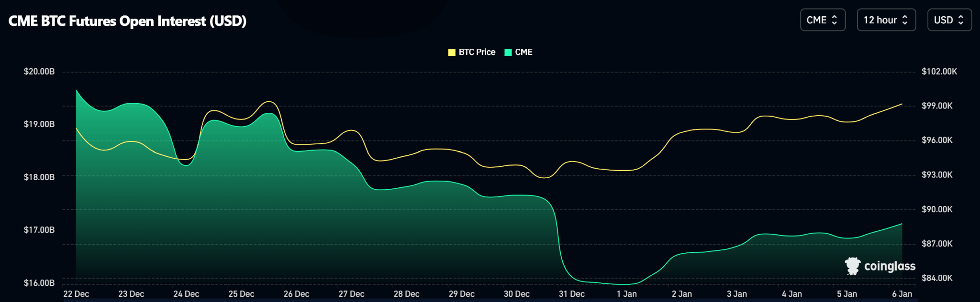Click the CME BTC Futures Open Interest title
Screen dimensions: 980x302
pos(127,21)
